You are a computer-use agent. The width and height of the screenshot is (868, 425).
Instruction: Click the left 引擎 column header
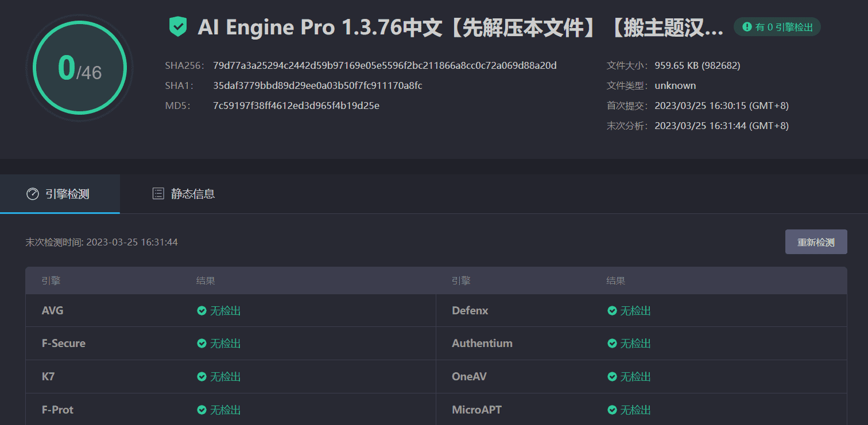[51, 281]
